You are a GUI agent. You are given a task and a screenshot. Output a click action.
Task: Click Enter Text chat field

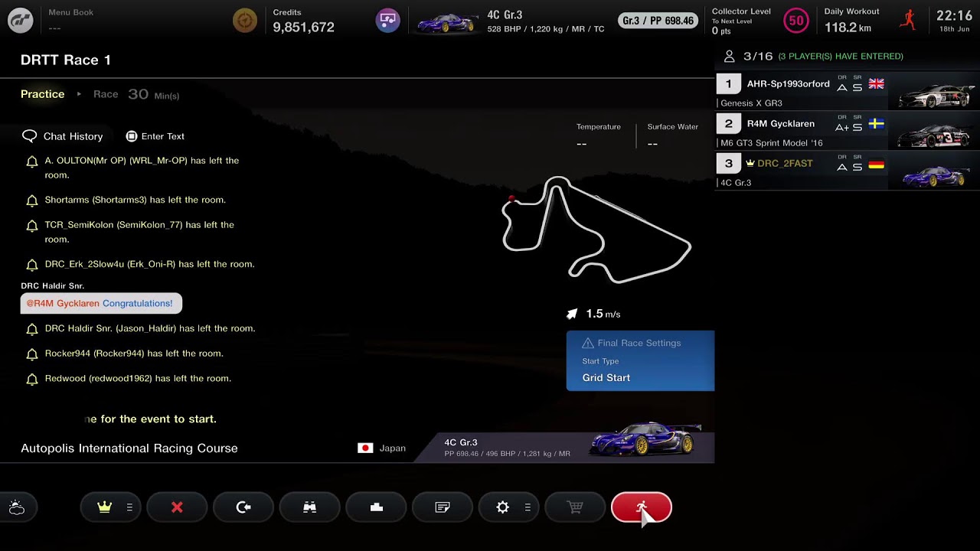pyautogui.click(x=155, y=136)
